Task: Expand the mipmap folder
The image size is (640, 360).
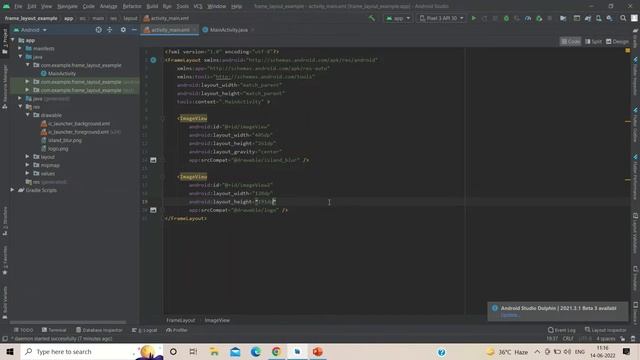Action: tap(28, 165)
